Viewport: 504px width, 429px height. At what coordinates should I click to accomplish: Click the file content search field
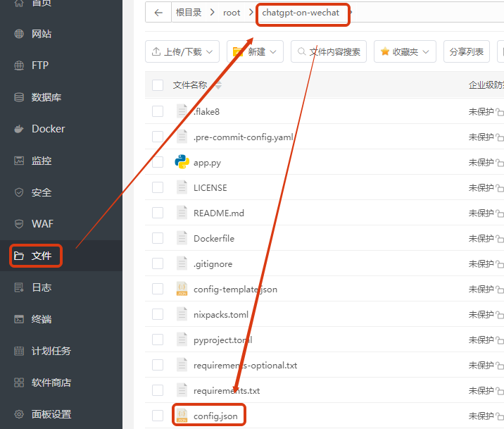[329, 51]
